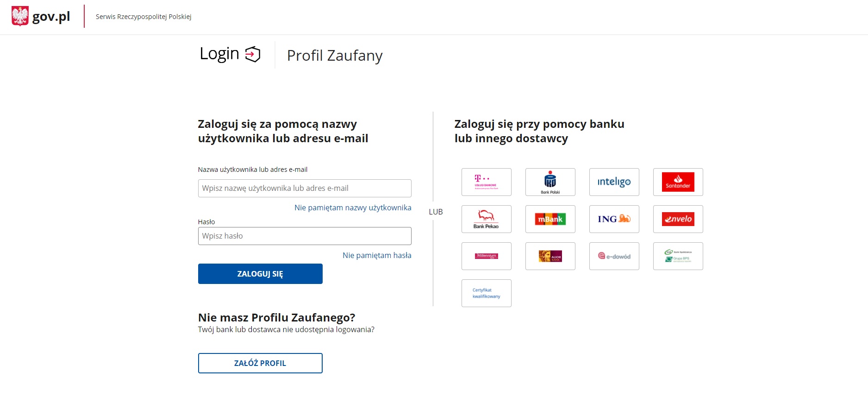Select the Inteligo login tile
Image resolution: width=868 pixels, height=397 pixels.
click(614, 182)
